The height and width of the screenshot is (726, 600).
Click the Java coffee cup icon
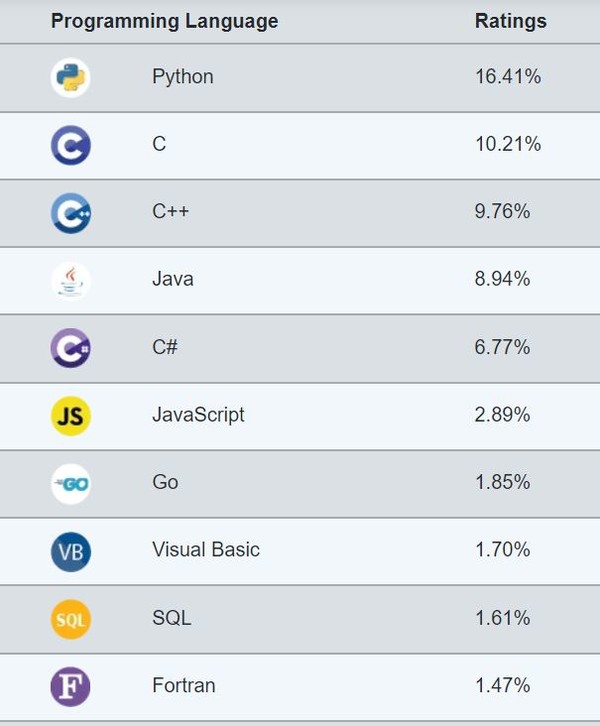(71, 280)
